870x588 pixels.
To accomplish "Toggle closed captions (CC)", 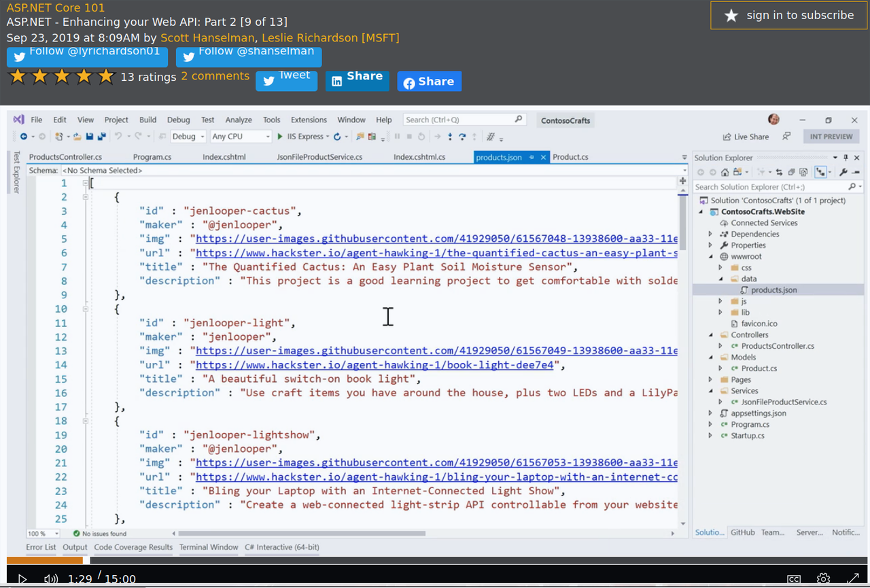I will (793, 579).
